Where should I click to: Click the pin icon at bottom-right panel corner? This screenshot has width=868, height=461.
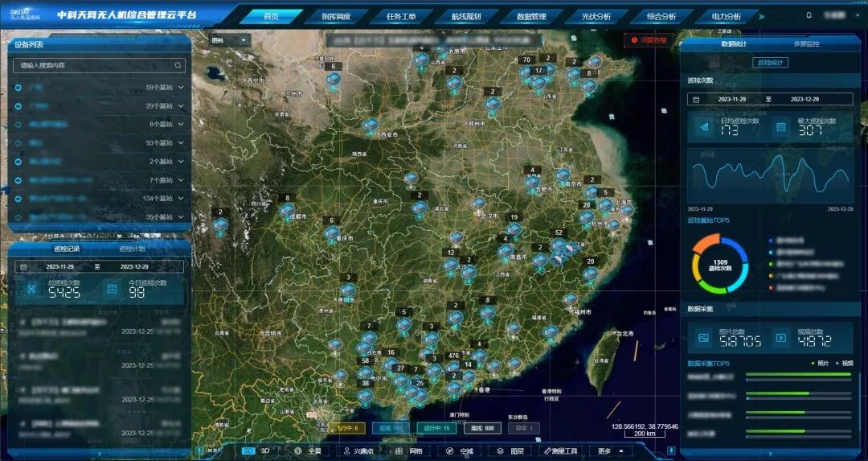pyautogui.click(x=671, y=451)
